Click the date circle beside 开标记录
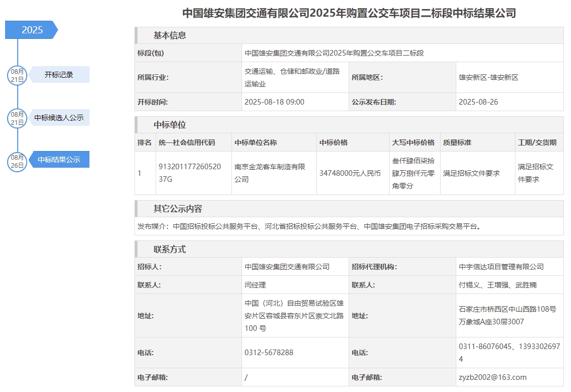 [x=17, y=75]
